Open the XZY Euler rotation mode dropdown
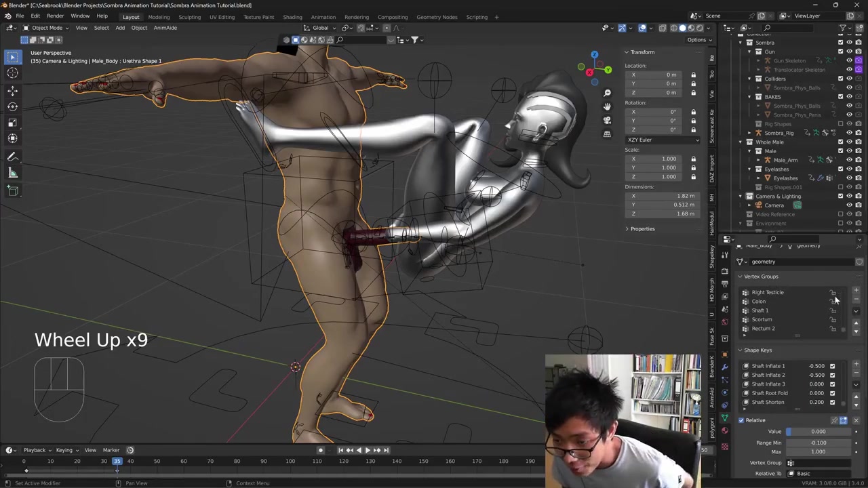The width and height of the screenshot is (868, 488). 663,140
